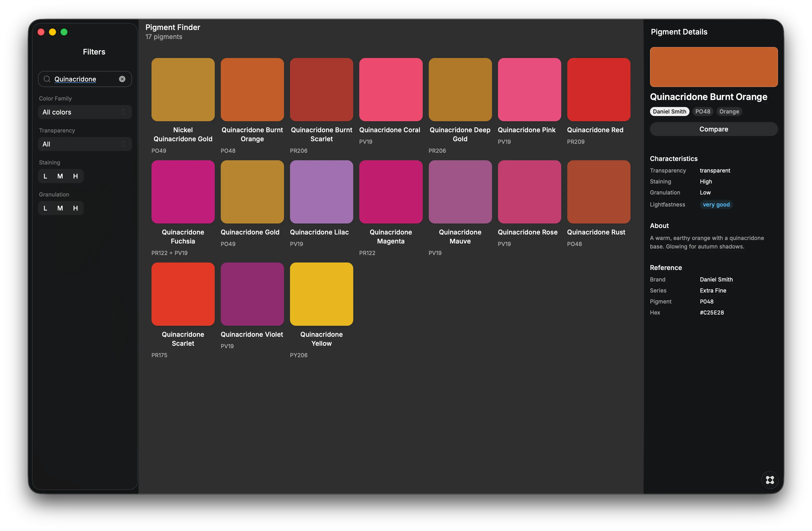The image size is (812, 531).
Task: Open the Transparency dropdown
Action: 85,144
